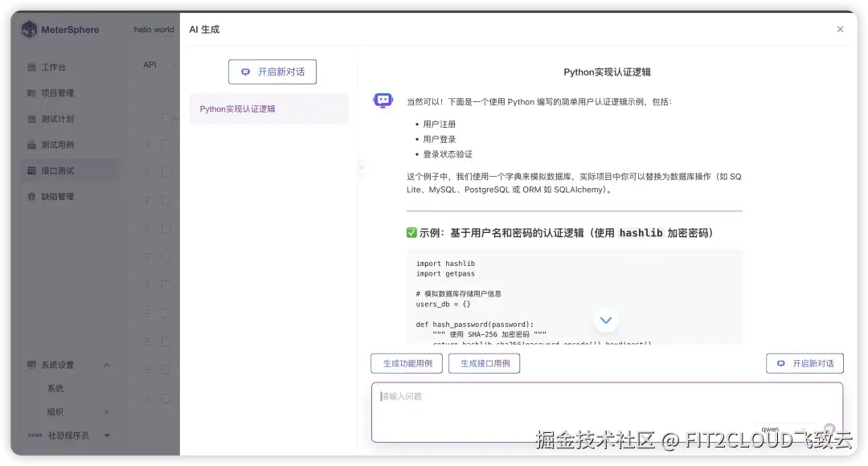
Task: Collapse the conversation list panel handle
Action: (x=361, y=167)
